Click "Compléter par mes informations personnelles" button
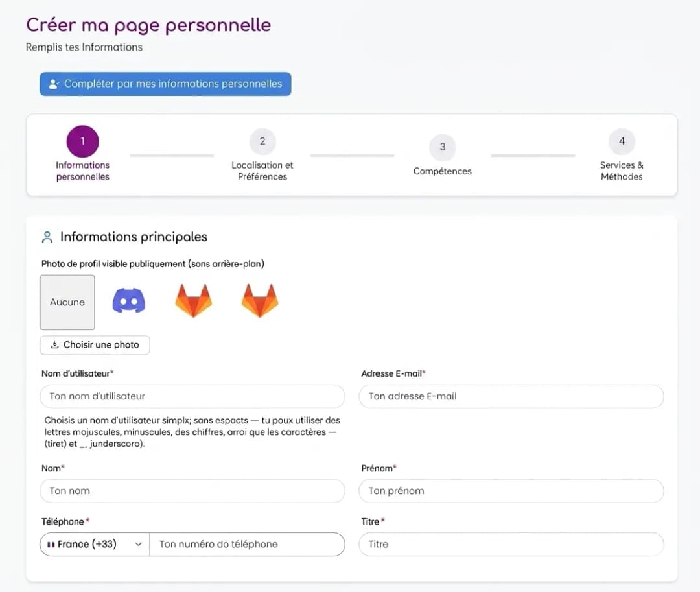The height and width of the screenshot is (592, 700). [165, 84]
